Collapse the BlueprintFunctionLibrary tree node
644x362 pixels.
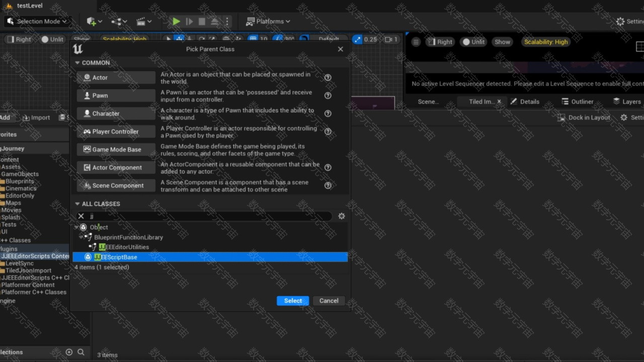point(81,237)
